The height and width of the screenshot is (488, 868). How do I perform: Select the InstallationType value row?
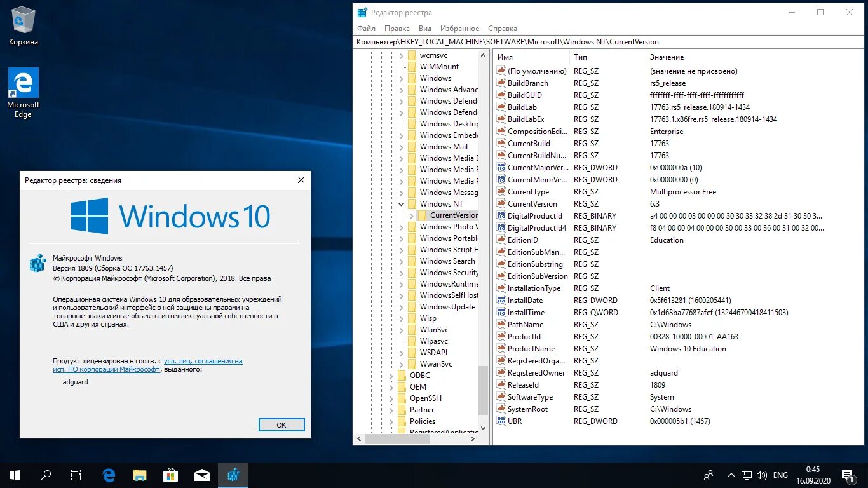(x=661, y=288)
